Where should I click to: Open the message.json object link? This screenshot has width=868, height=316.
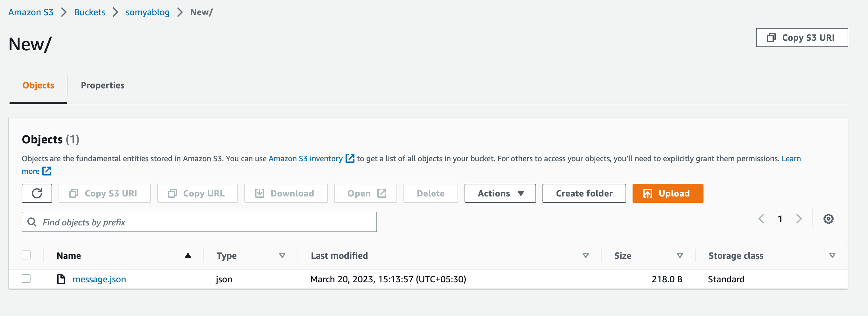point(99,279)
